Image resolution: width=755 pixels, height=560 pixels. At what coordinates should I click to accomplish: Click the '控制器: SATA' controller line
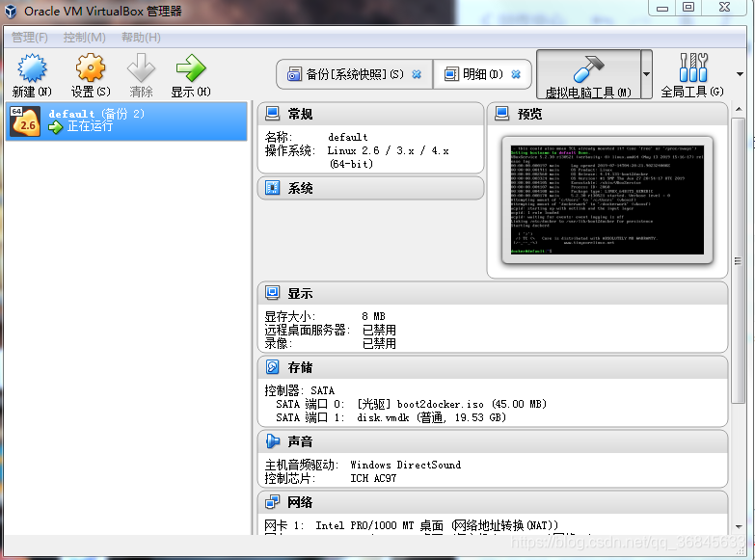[300, 390]
